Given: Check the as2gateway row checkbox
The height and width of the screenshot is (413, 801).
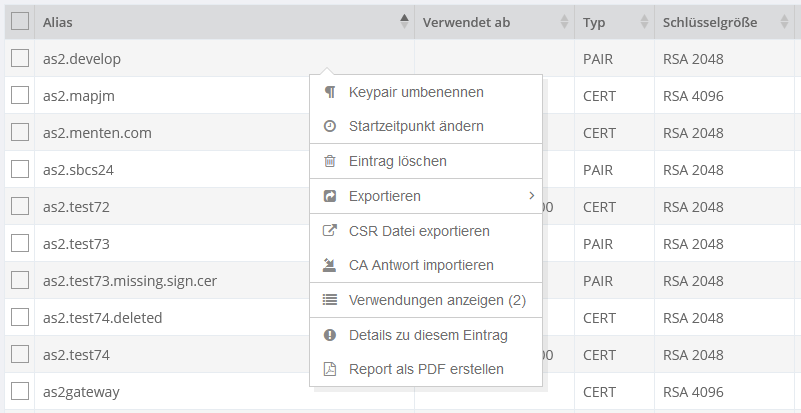Looking at the screenshot, I should point(20,392).
